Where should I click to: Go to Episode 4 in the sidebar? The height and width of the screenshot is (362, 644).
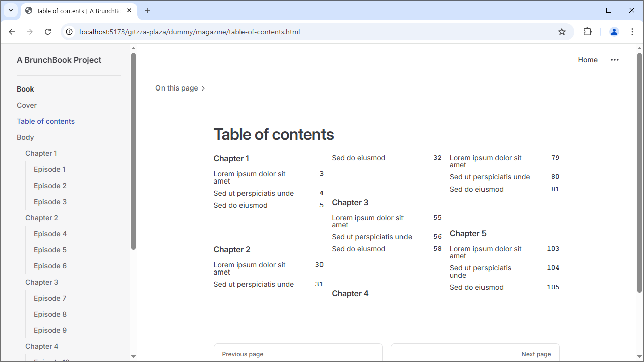point(50,234)
